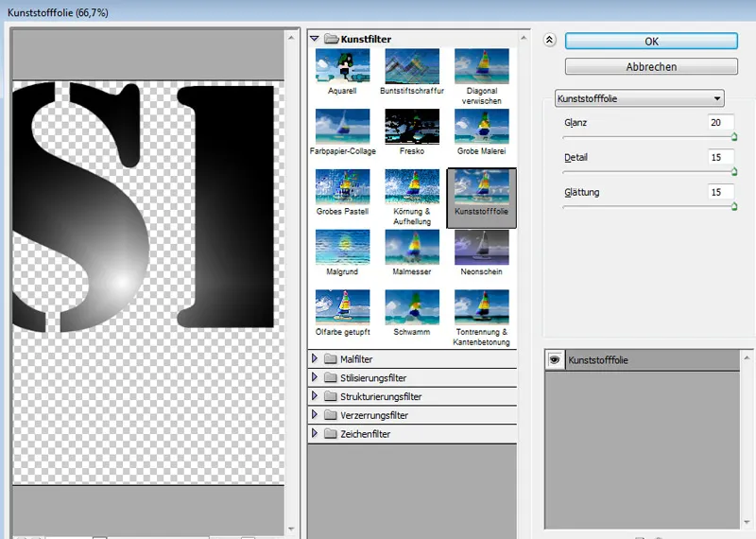Collapse the Kunstfilter folder triangle
The height and width of the screenshot is (539, 756).
315,39
